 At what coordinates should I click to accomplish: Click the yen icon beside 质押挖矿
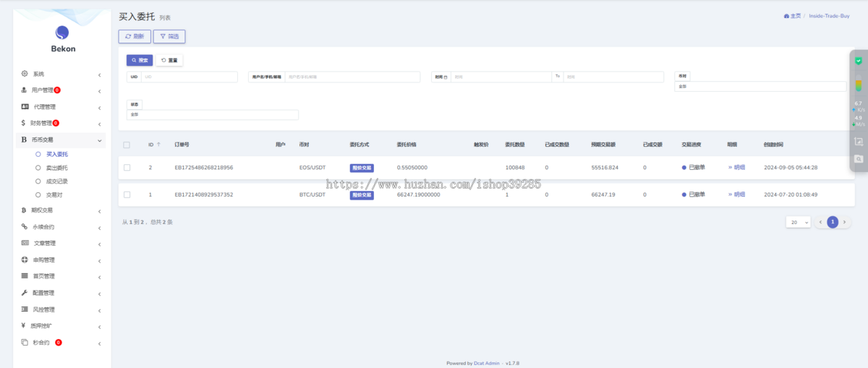click(24, 325)
